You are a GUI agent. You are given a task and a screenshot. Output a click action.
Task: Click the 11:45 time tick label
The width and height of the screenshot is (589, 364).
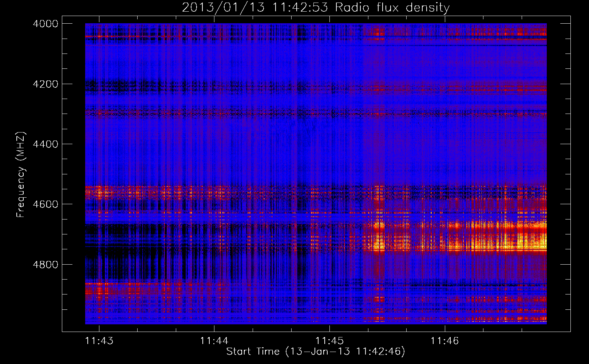coord(329,341)
